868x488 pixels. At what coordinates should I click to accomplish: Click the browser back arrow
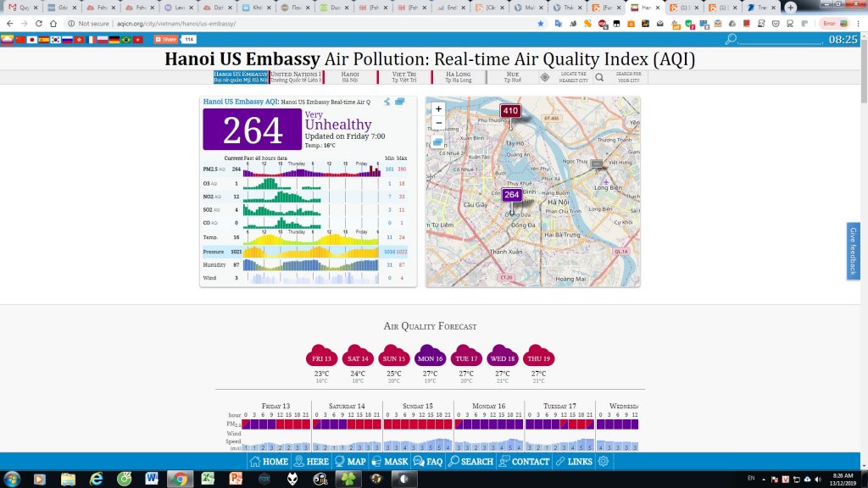10,24
